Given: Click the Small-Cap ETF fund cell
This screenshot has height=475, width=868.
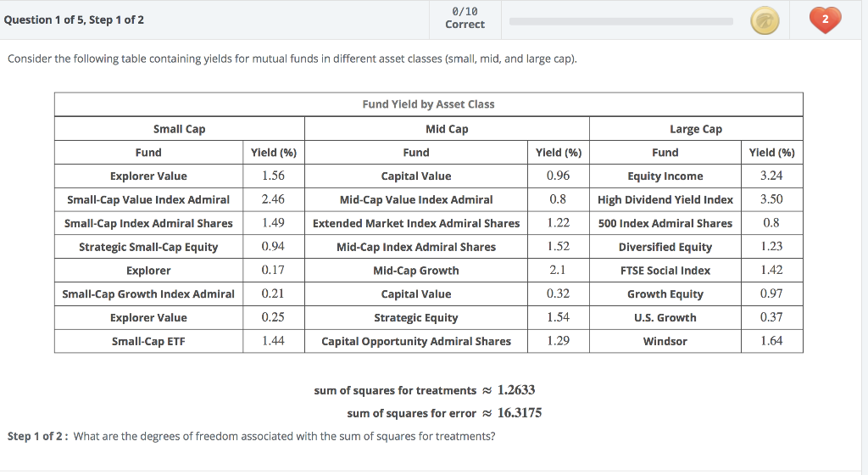Looking at the screenshot, I should tap(148, 341).
